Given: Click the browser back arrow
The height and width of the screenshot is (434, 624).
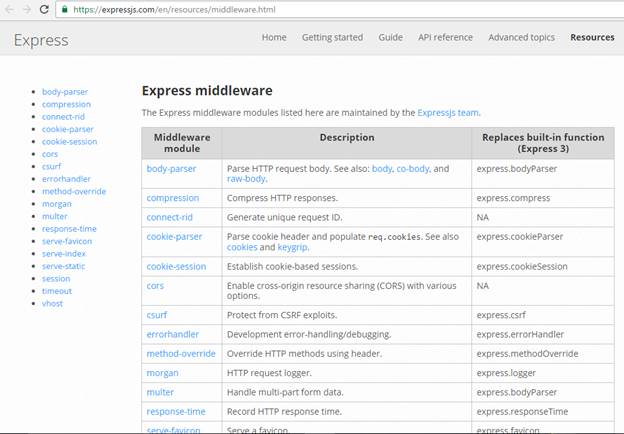Looking at the screenshot, I should point(10,10).
